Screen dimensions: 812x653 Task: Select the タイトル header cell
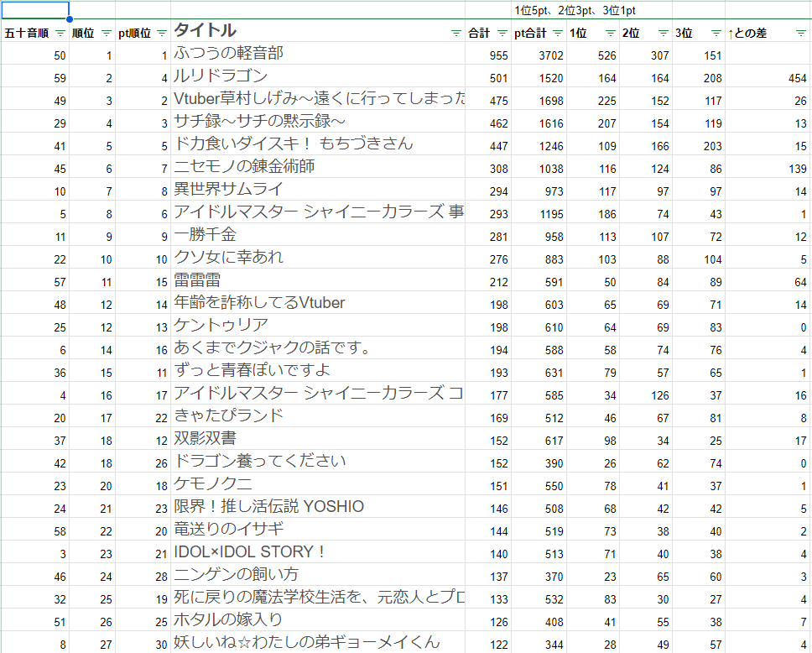click(317, 30)
